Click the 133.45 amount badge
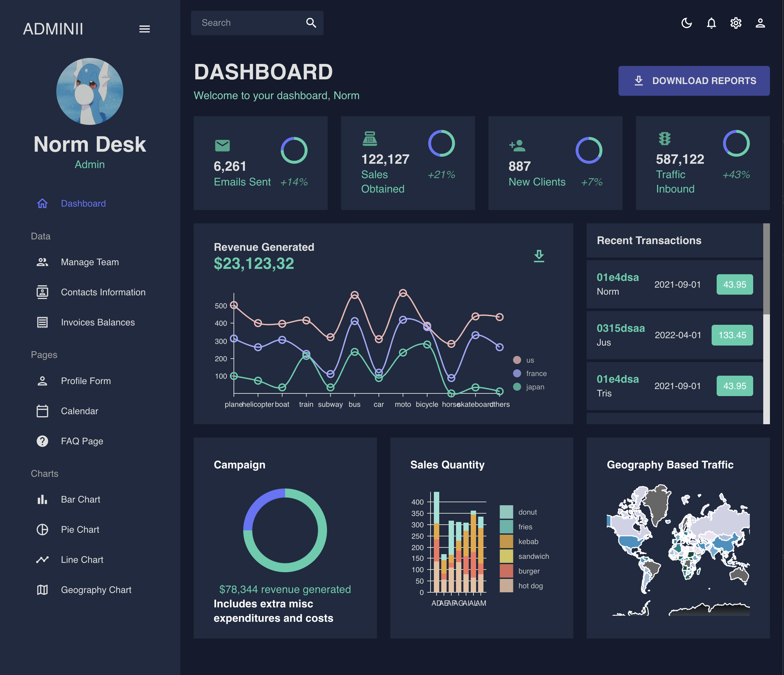784x675 pixels. (732, 335)
